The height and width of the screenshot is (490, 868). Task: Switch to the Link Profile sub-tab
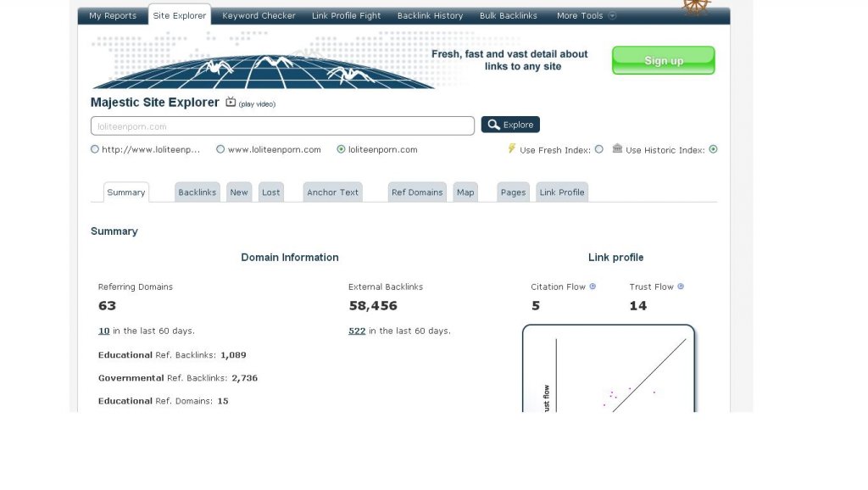click(562, 192)
